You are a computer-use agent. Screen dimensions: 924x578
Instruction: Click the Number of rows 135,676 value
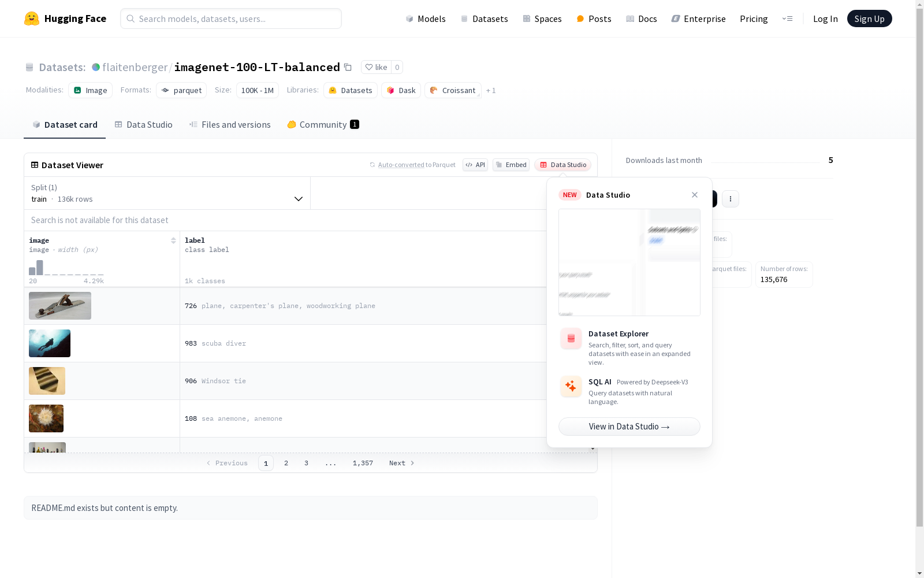774,279
